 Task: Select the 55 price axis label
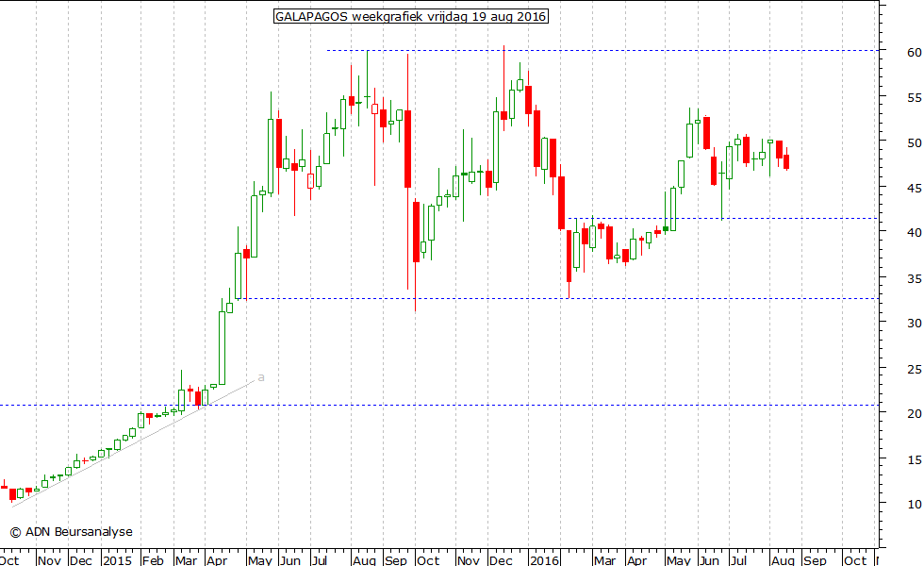914,98
